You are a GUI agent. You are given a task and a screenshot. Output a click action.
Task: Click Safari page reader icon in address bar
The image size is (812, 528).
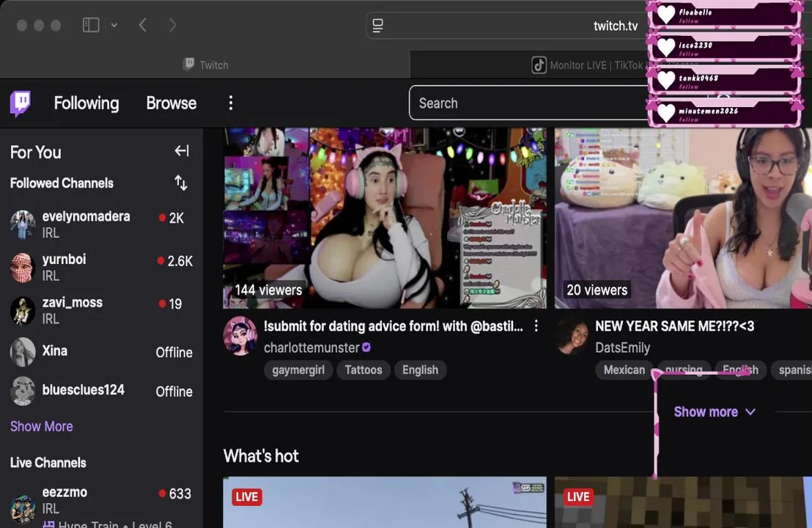tap(378, 26)
